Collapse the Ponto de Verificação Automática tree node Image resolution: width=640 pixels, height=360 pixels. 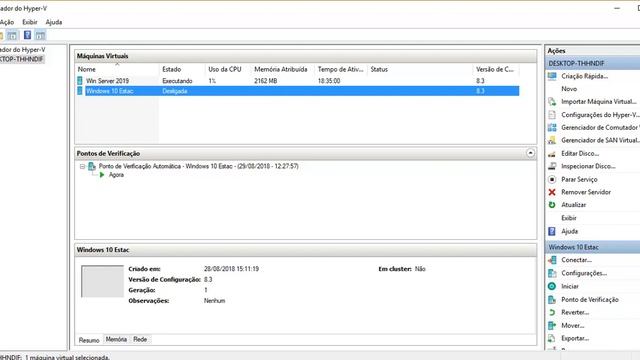click(82, 167)
